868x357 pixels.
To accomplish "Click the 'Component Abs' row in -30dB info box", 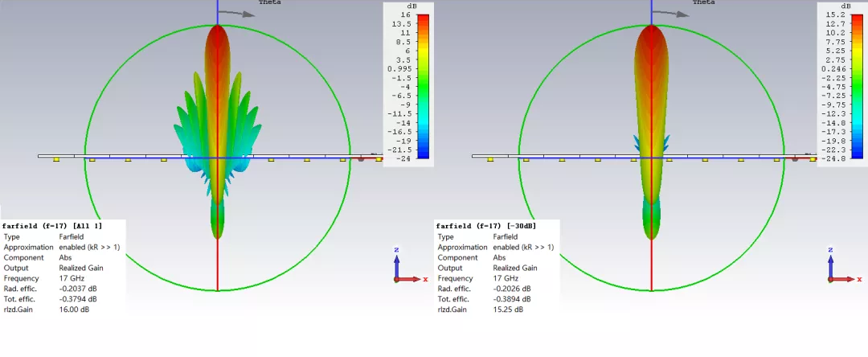I will 471,257.
